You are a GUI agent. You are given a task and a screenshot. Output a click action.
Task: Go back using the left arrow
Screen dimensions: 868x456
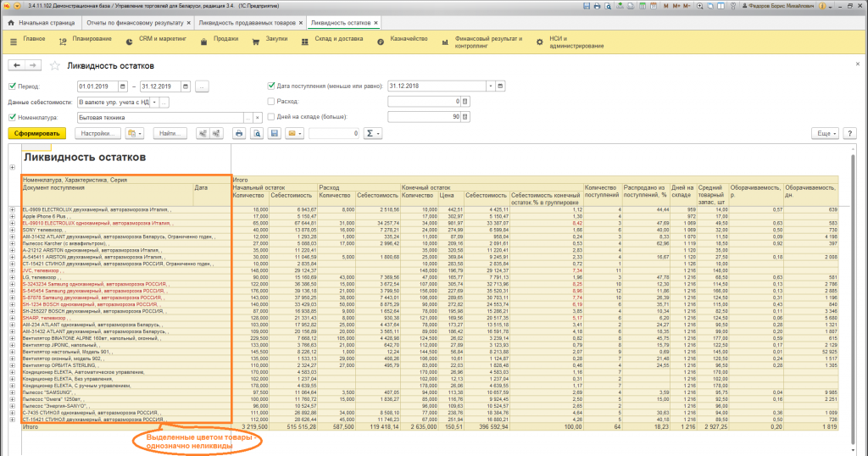(15, 64)
